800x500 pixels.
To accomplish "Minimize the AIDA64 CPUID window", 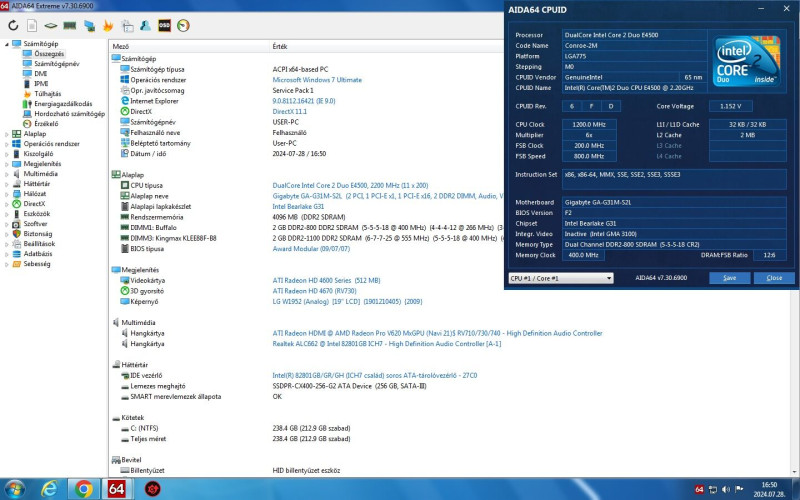I will tap(761, 9).
